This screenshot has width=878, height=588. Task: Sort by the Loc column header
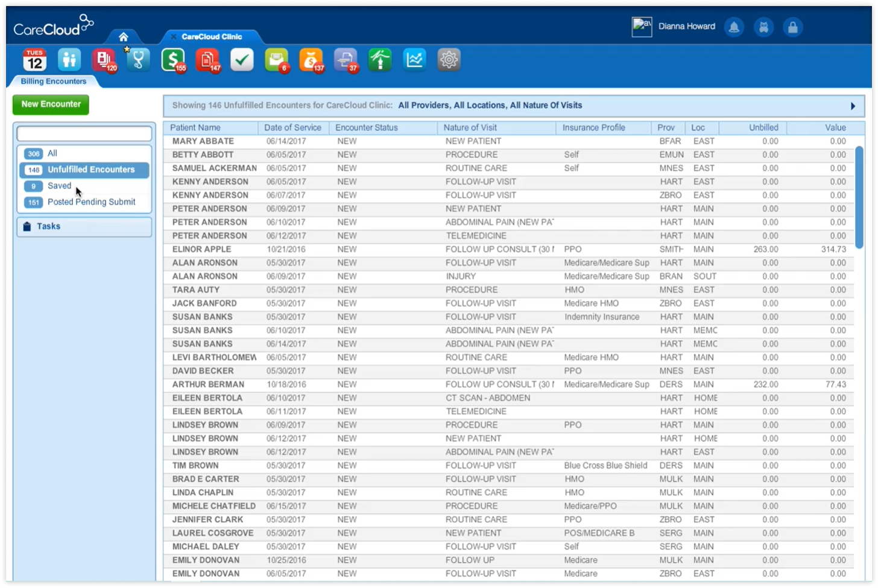coord(702,128)
